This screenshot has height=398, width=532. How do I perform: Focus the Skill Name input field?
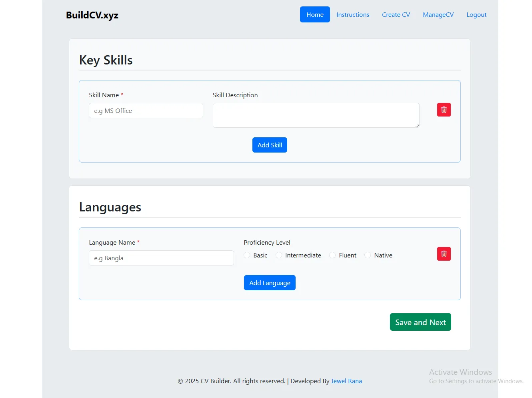click(x=146, y=111)
